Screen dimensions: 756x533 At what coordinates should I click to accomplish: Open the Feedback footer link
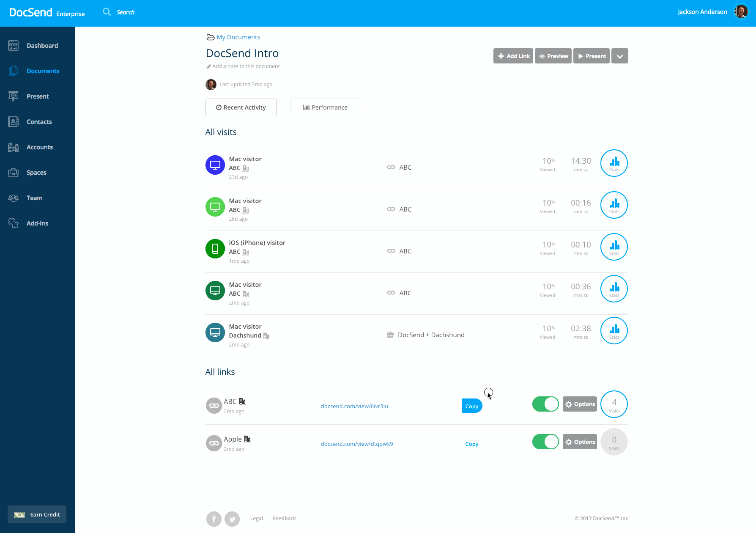click(284, 519)
